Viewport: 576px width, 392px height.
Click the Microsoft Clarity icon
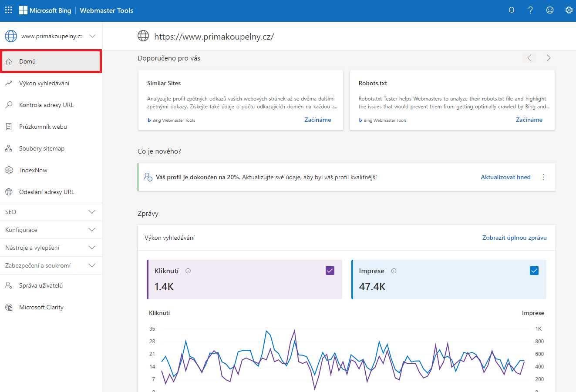click(x=9, y=307)
